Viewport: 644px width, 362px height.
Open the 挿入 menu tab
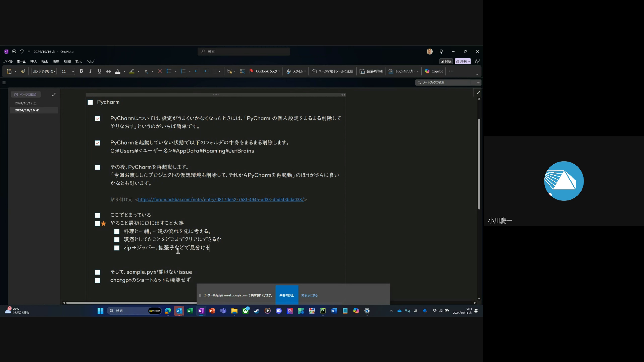tap(34, 61)
